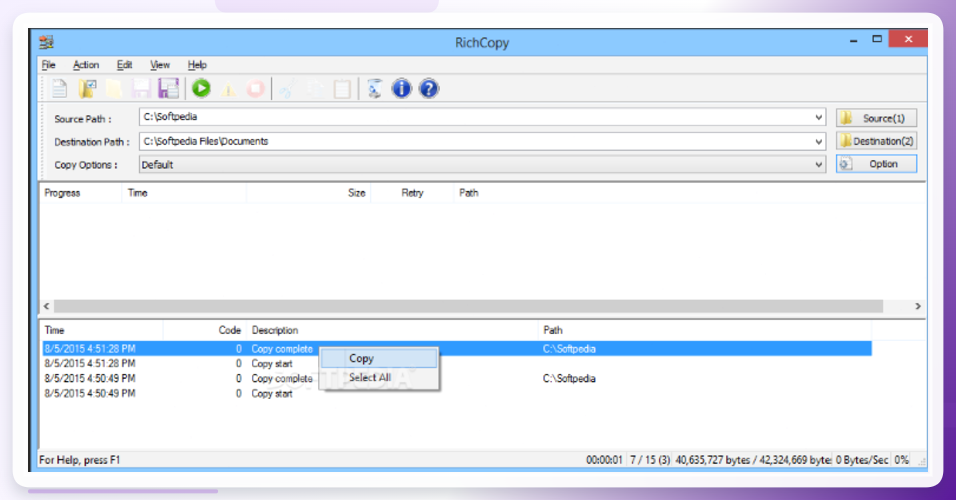The width and height of the screenshot is (956, 500).
Task: Click the Description column header
Action: (393, 330)
